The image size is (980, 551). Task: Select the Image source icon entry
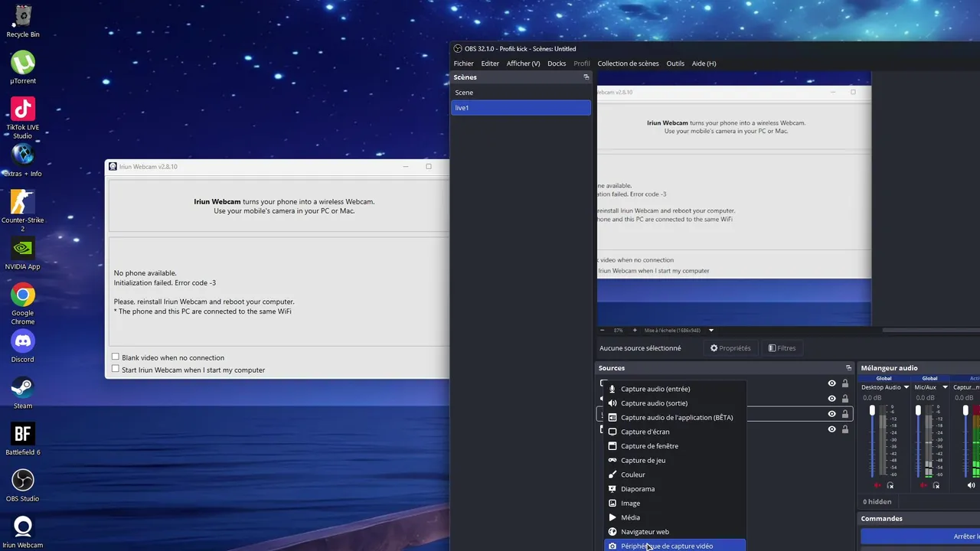point(675,503)
